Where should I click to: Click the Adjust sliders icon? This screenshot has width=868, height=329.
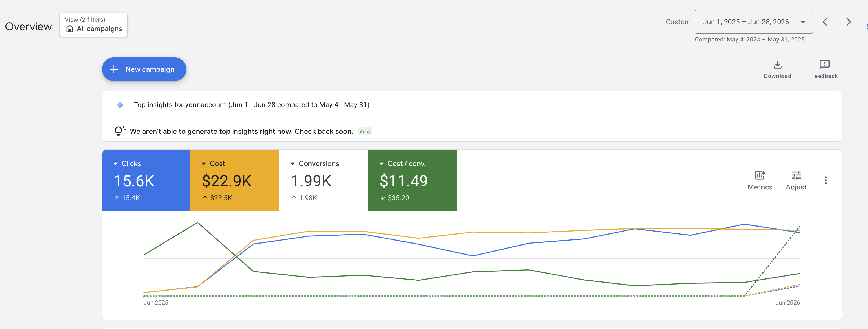click(x=796, y=175)
